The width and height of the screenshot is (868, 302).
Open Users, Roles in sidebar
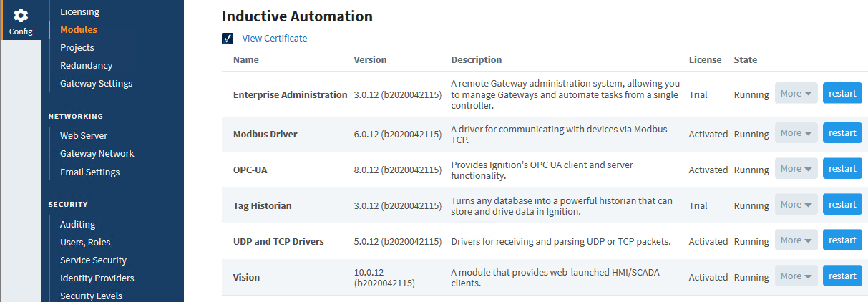point(85,243)
